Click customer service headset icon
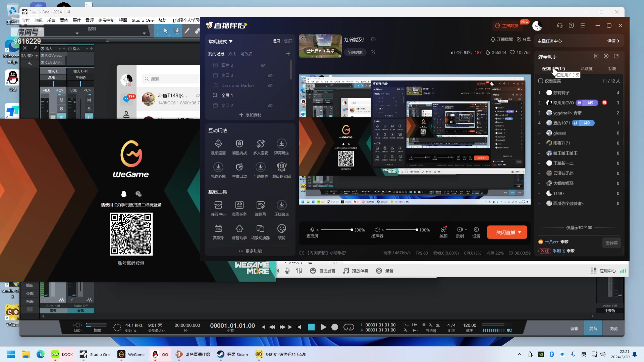This screenshot has height=362, width=644. 560,25
